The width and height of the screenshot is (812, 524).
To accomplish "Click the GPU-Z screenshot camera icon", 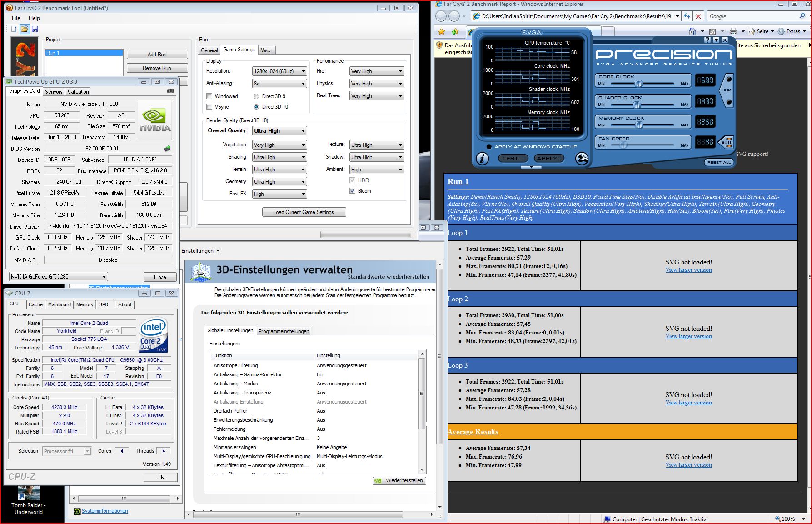I will [171, 91].
